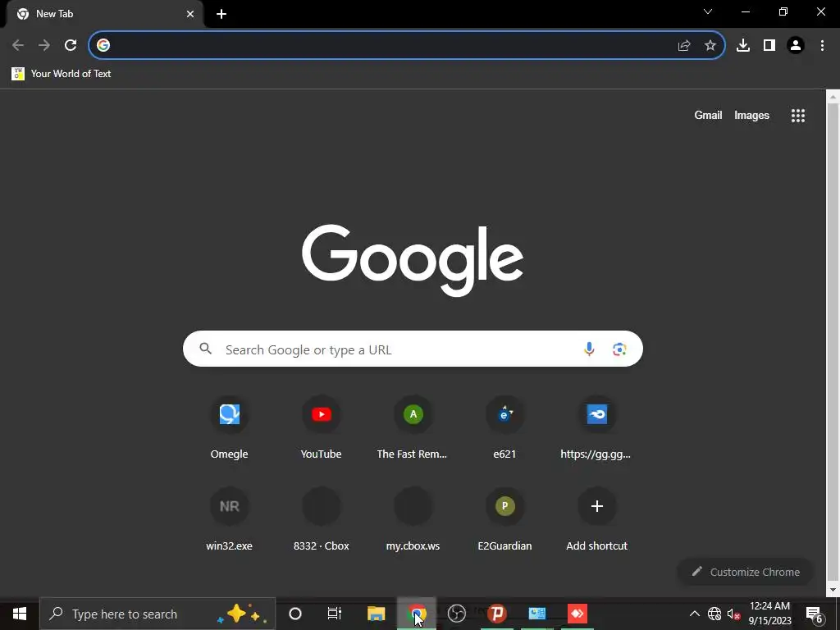
Task: Open the Google apps grid icon
Action: tap(798, 115)
